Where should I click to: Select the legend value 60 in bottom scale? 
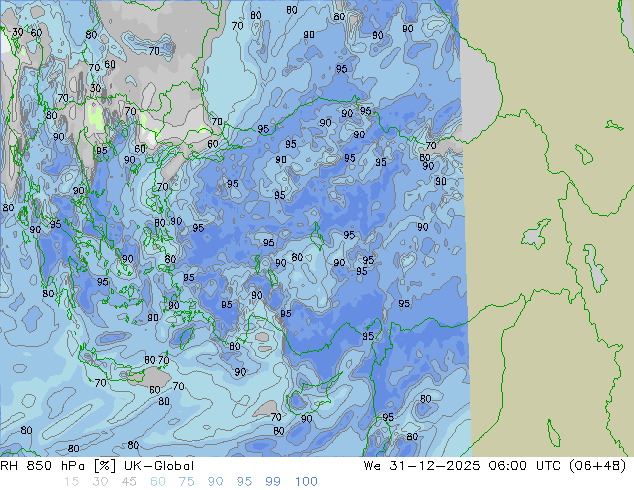click(158, 482)
